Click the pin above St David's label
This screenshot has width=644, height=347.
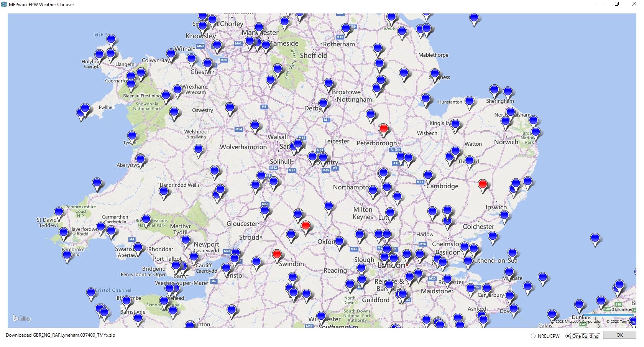(59, 213)
